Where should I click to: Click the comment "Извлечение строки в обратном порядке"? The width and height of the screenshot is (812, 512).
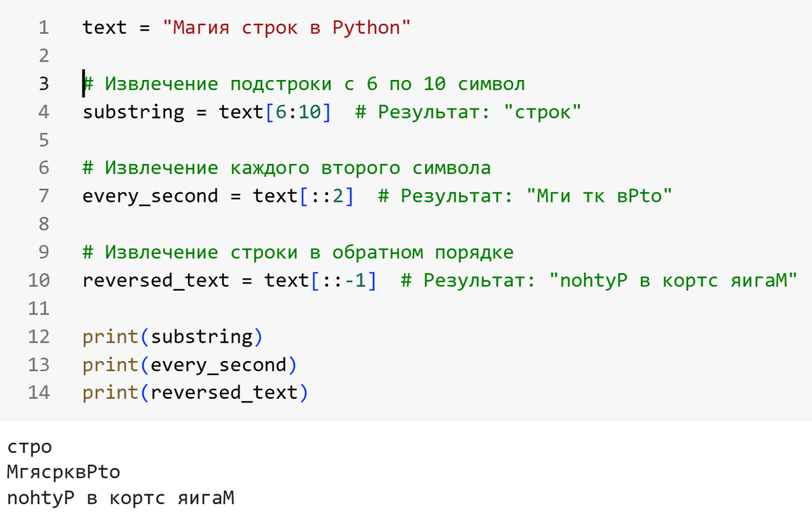point(298,253)
